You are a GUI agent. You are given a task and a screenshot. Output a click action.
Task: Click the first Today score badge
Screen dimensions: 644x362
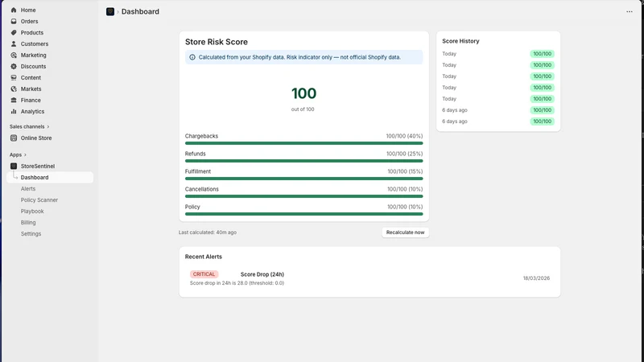click(542, 54)
